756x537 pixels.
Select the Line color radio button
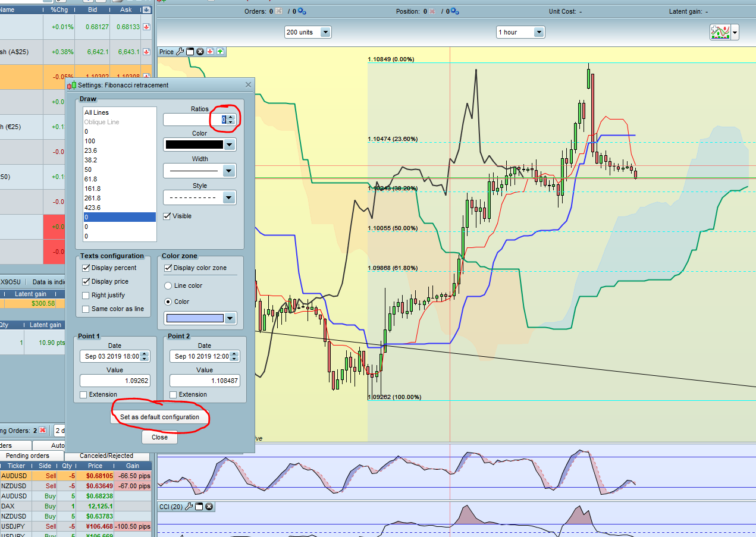point(168,285)
